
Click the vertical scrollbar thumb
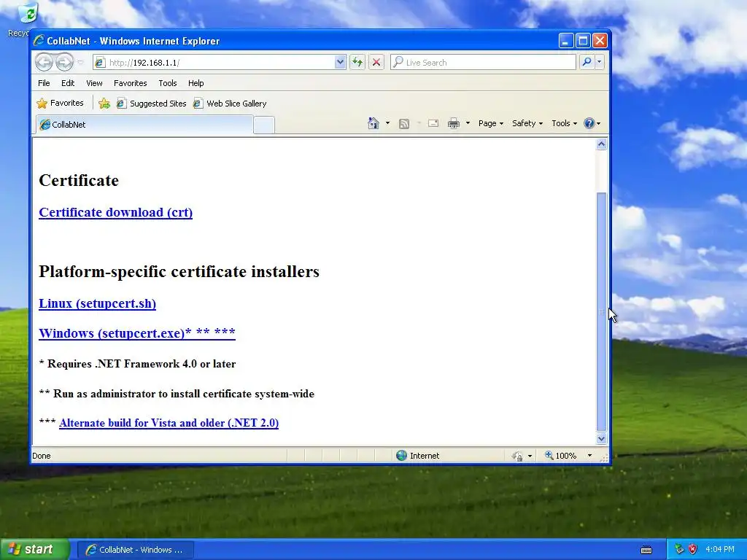point(601,312)
